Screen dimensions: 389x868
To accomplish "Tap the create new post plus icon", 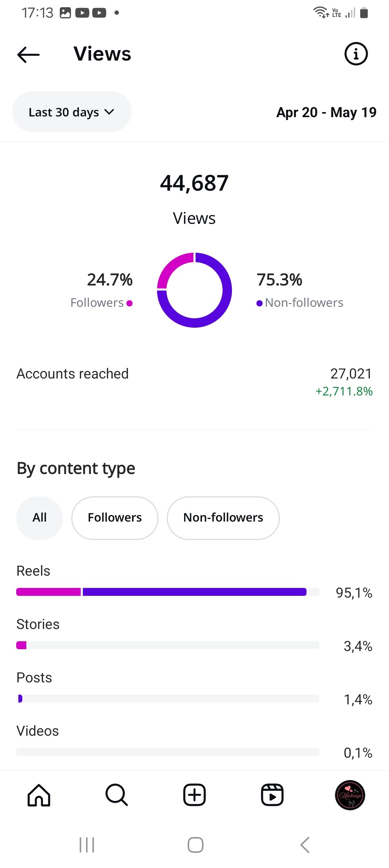I will point(194,795).
